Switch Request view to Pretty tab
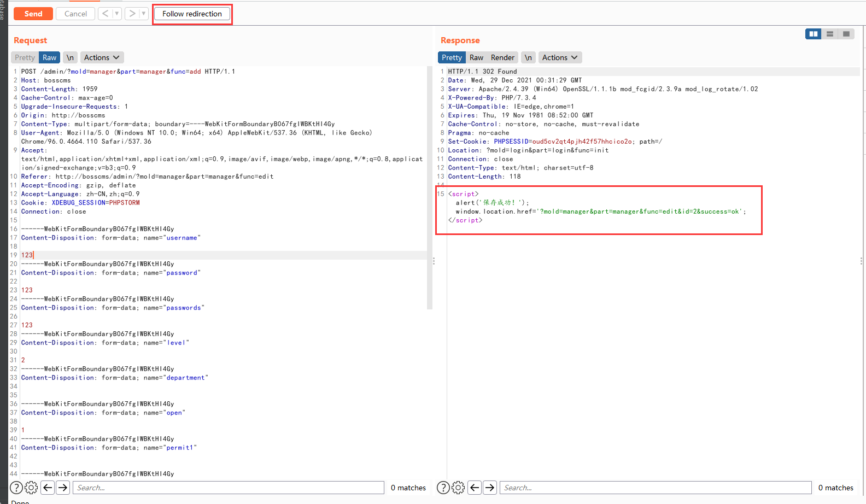The image size is (866, 504). pos(25,57)
